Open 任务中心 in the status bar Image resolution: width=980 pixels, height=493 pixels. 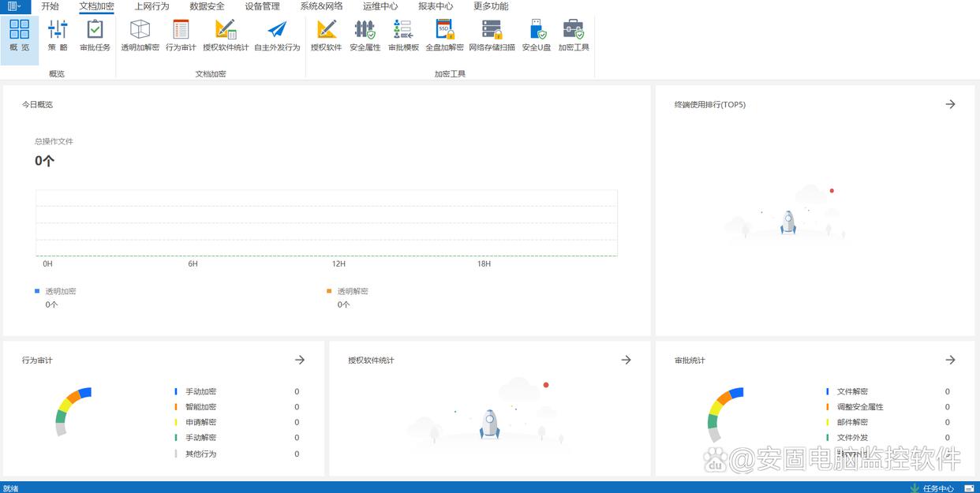(x=932, y=488)
